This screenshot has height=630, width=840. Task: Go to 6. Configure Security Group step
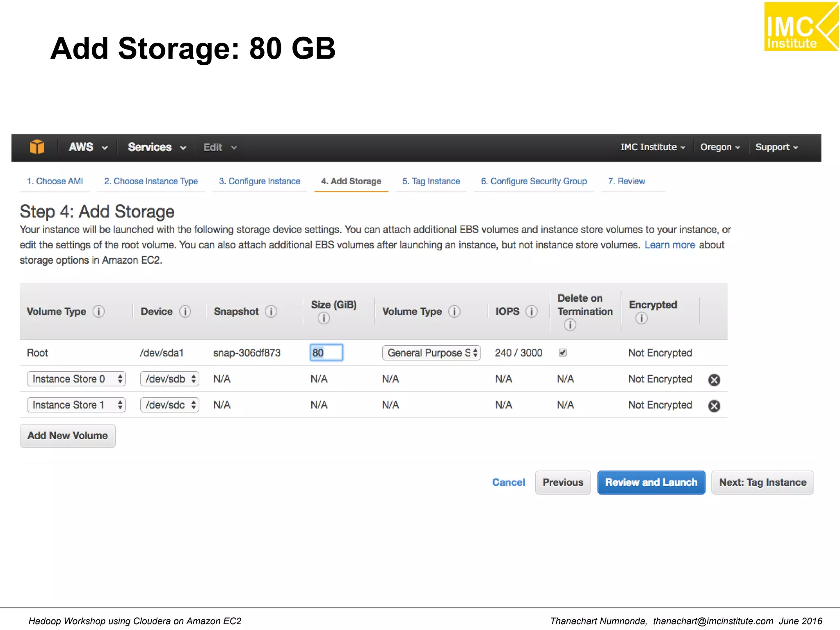[534, 181]
